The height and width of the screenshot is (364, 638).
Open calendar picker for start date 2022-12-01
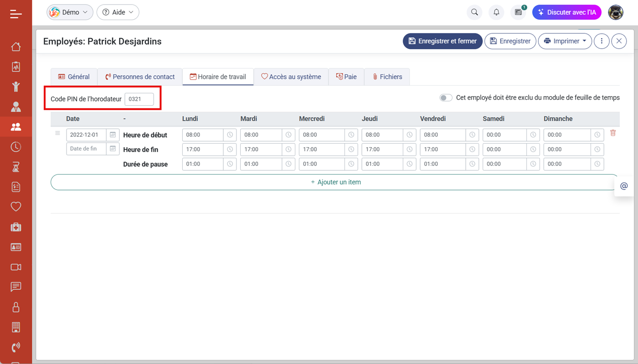pos(113,135)
